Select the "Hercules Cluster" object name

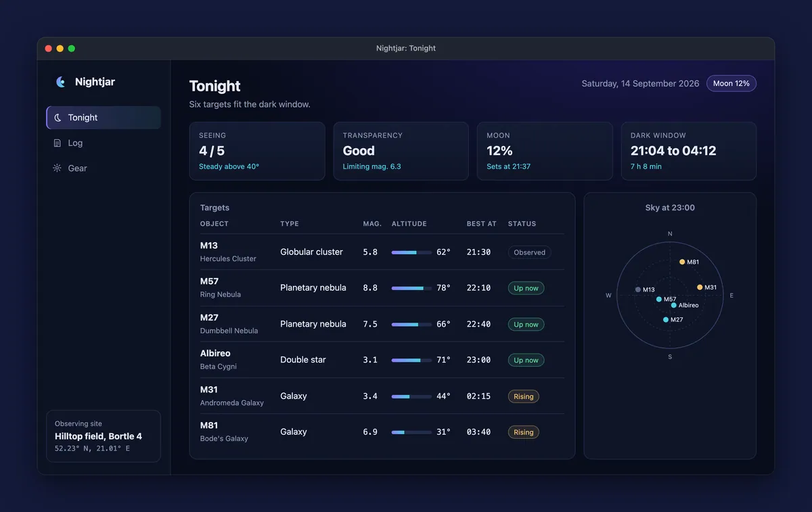pyautogui.click(x=228, y=258)
